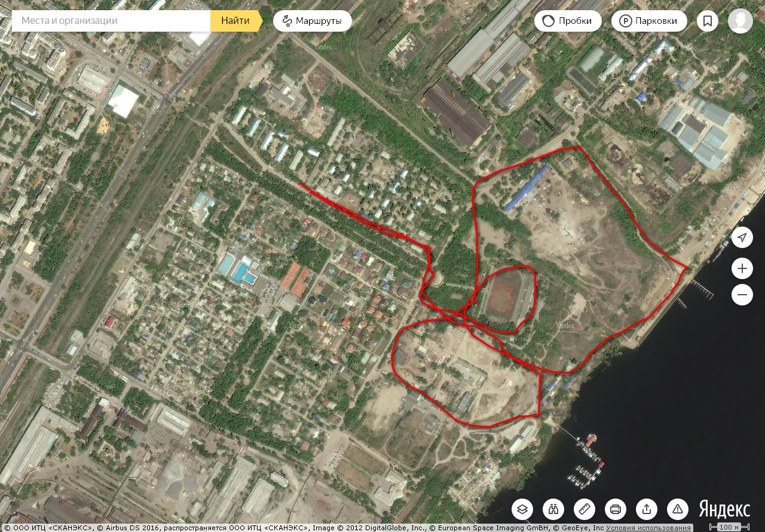Open saved bookmarks icon
This screenshot has height=532, width=765.
[708, 21]
